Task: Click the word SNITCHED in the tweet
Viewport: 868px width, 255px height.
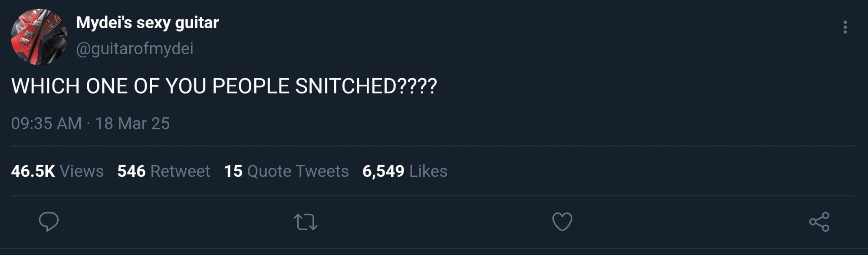Action: [x=345, y=86]
